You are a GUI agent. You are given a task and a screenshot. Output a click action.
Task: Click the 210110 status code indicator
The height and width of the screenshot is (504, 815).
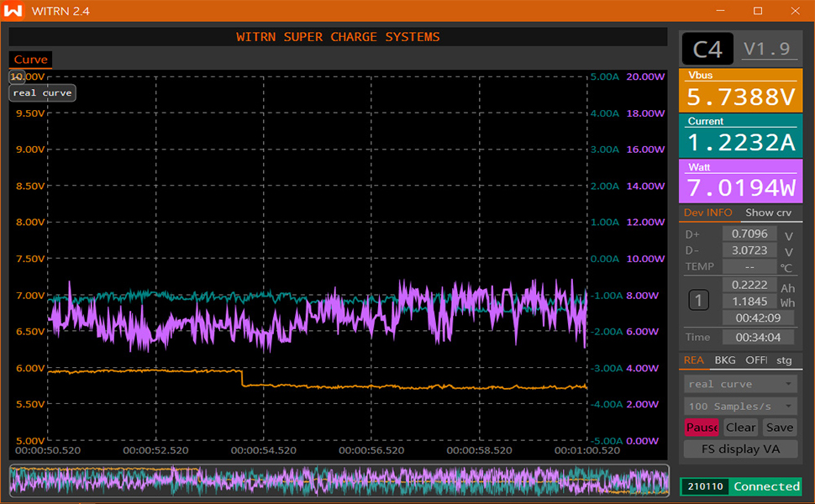703,486
